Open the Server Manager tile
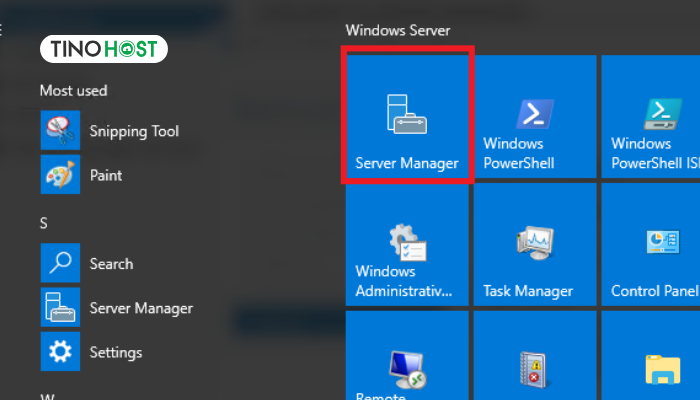Image resolution: width=700 pixels, height=400 pixels. pyautogui.click(x=407, y=117)
